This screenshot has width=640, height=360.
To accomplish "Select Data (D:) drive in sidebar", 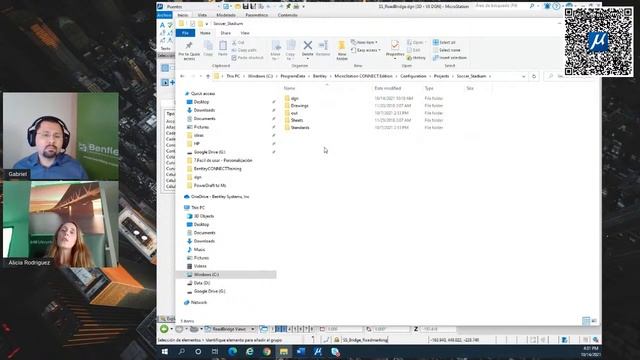I will pyautogui.click(x=202, y=283).
